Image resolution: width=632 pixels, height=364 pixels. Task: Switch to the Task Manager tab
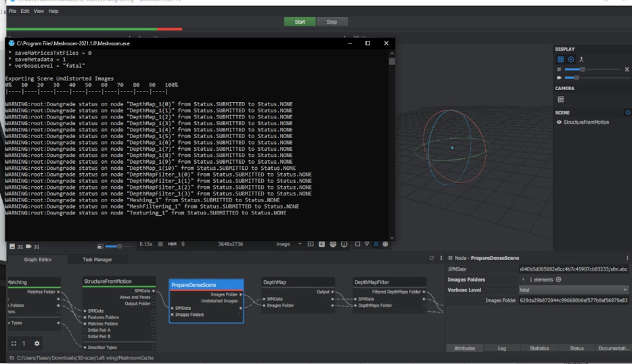97,259
